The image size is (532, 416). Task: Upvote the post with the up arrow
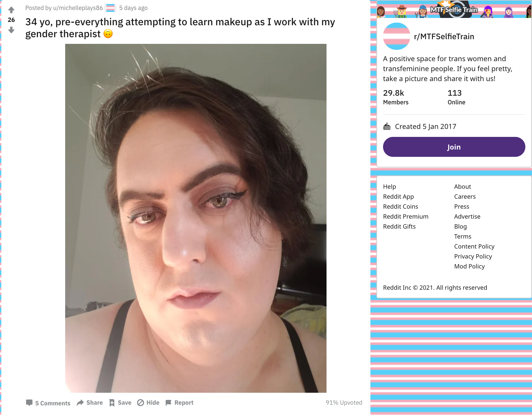tap(11, 10)
